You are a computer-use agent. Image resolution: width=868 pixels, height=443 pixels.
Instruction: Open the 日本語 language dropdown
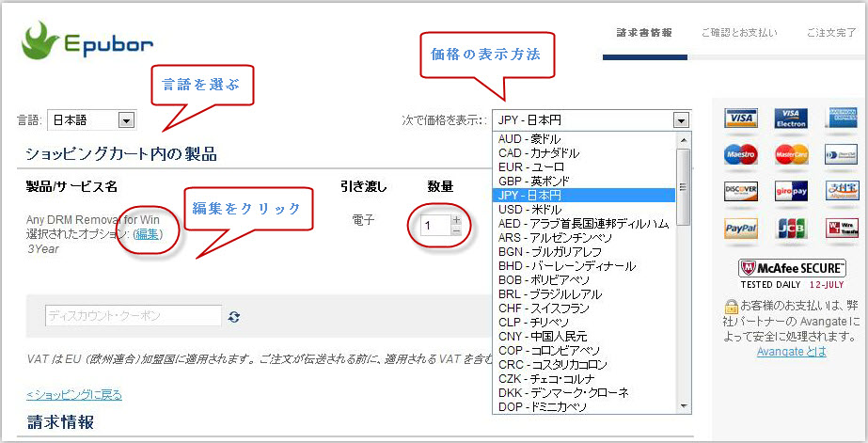[x=92, y=120]
